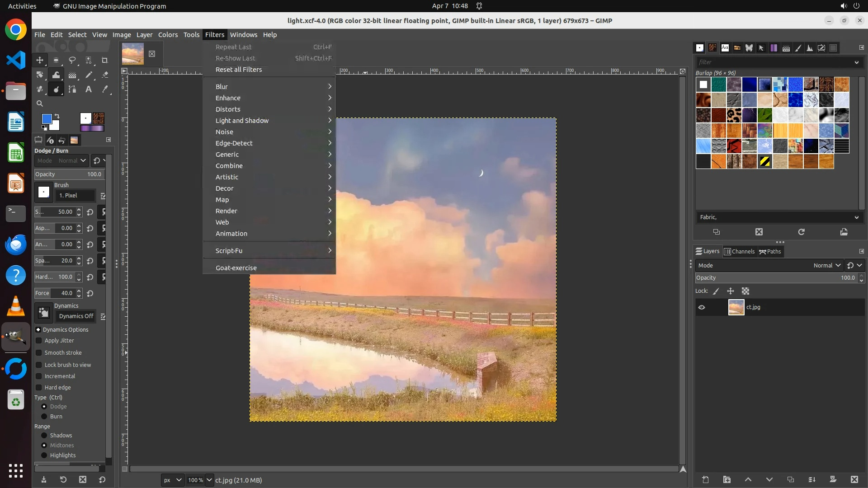The image size is (868, 488).
Task: Switch to the Channels tab
Action: click(739, 252)
